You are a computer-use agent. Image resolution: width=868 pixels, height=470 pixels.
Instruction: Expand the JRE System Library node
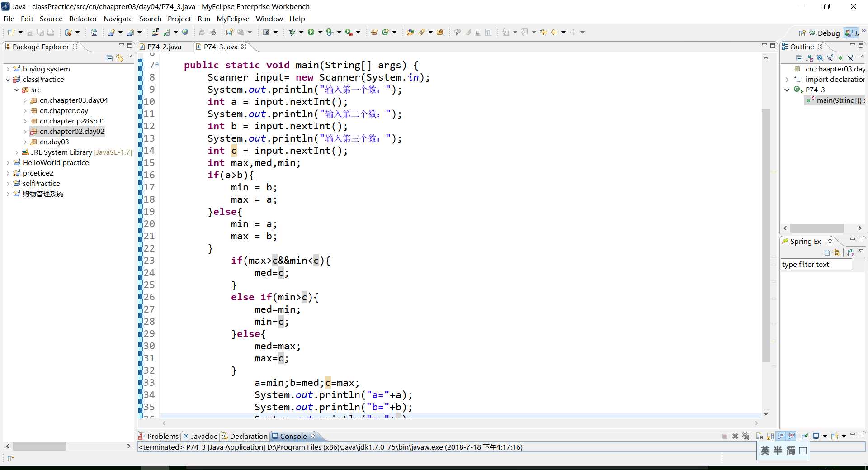pos(17,152)
